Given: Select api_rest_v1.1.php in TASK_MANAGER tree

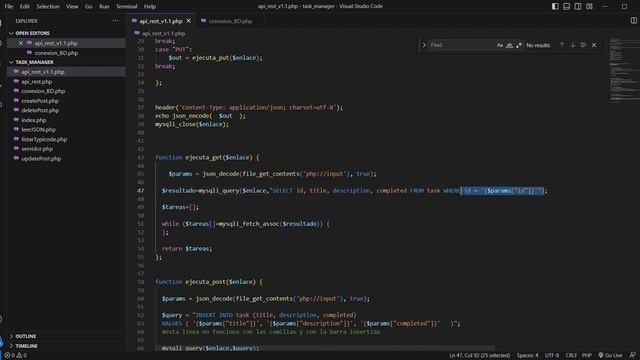Looking at the screenshot, I should tap(43, 72).
